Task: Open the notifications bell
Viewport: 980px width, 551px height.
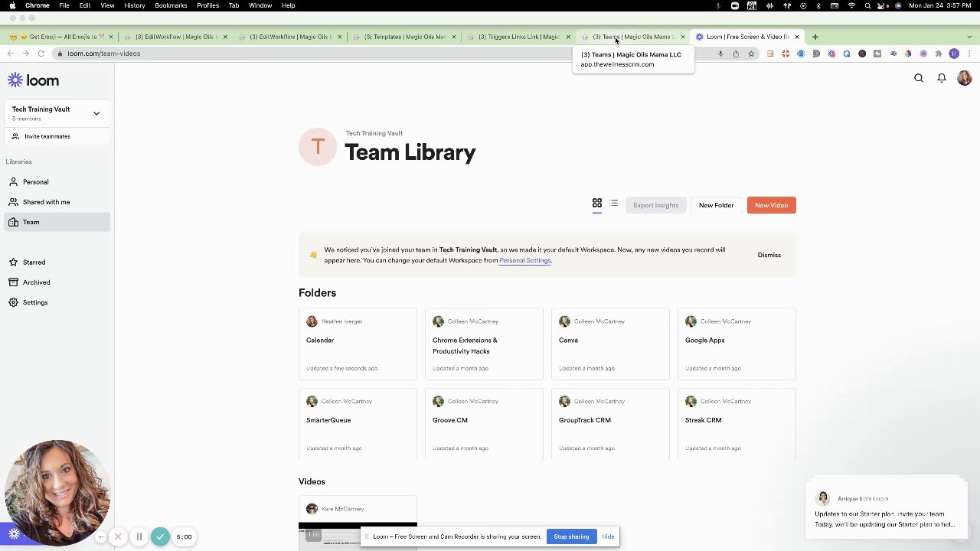Action: tap(942, 78)
